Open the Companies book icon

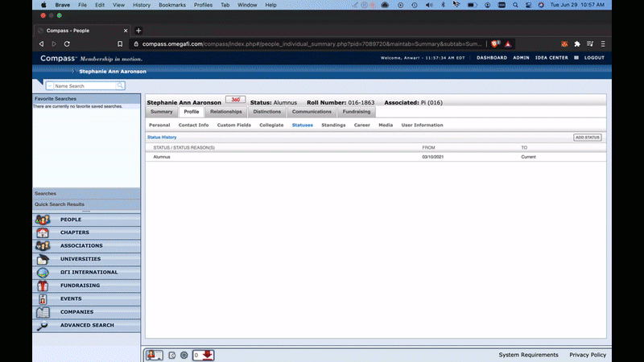point(43,312)
